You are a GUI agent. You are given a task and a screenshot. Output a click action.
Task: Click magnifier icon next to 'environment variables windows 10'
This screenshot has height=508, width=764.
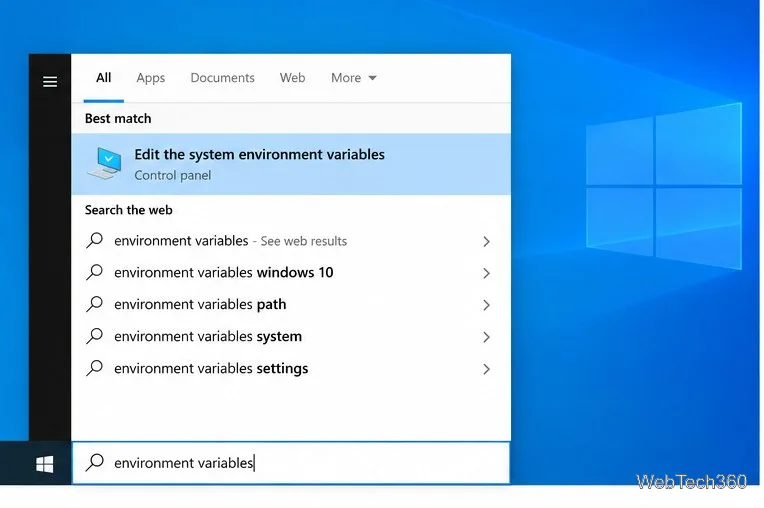tap(95, 272)
